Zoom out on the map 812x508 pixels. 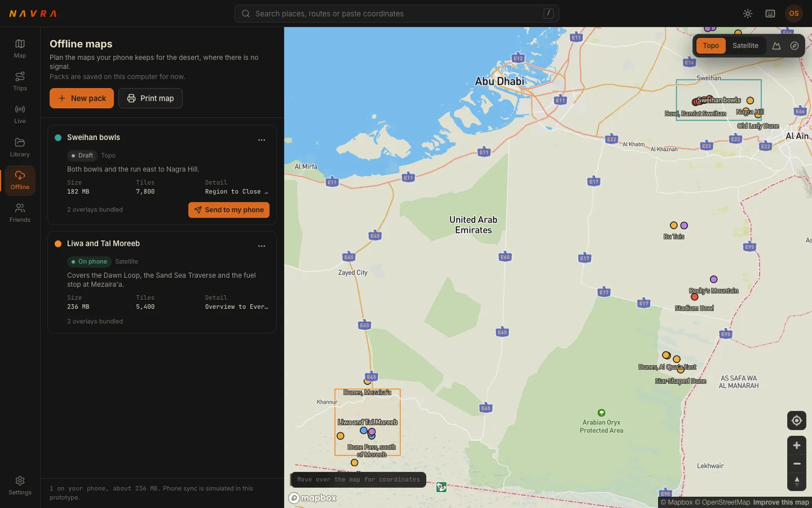click(797, 463)
